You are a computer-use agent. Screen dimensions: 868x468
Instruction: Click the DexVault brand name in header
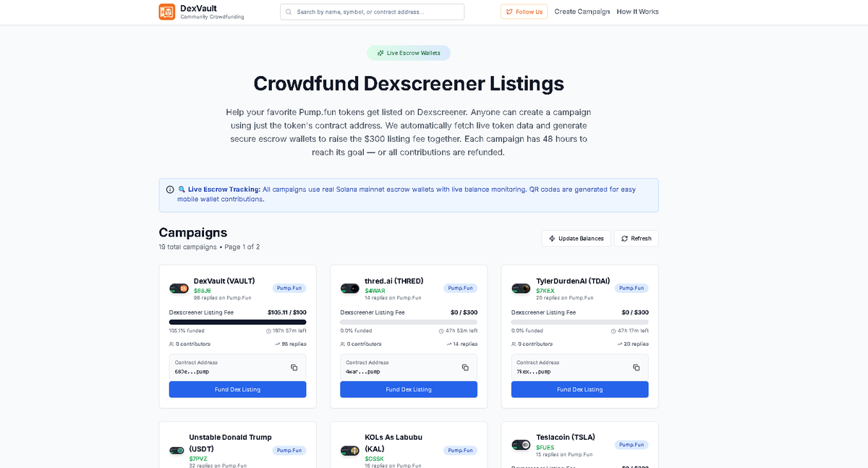coord(198,8)
